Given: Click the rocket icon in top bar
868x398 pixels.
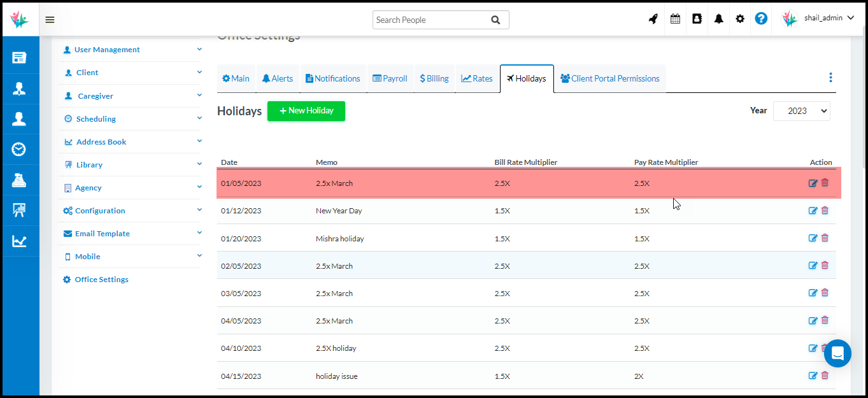Looking at the screenshot, I should 653,19.
